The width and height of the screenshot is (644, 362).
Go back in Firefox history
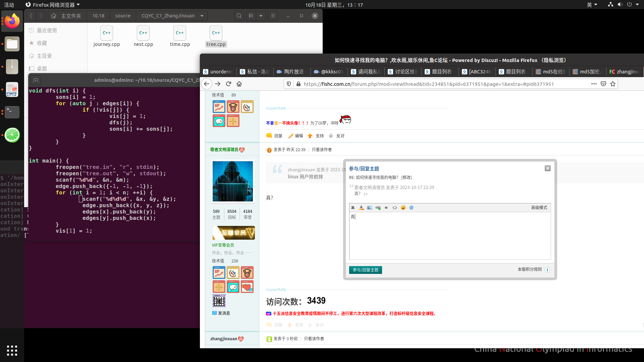coord(207,84)
